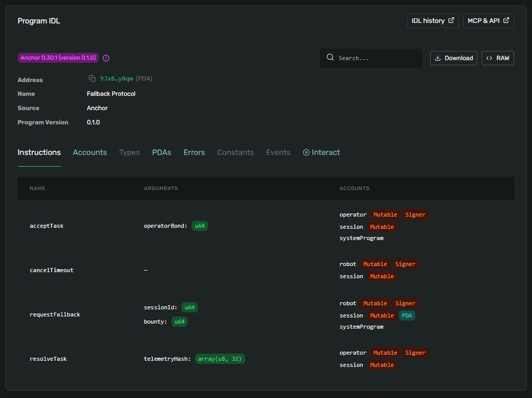Click the Anchor 0.30.1 version badge
This screenshot has height=398, width=532.
coord(58,58)
